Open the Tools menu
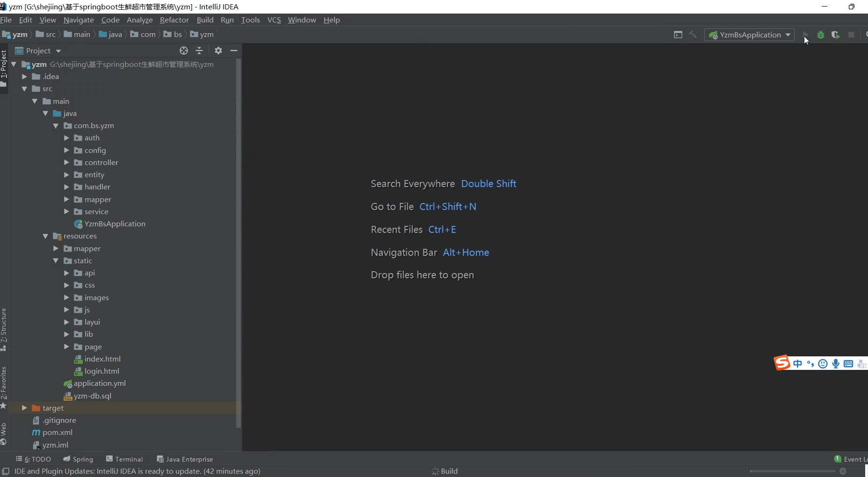The height and width of the screenshot is (477, 868). click(250, 20)
